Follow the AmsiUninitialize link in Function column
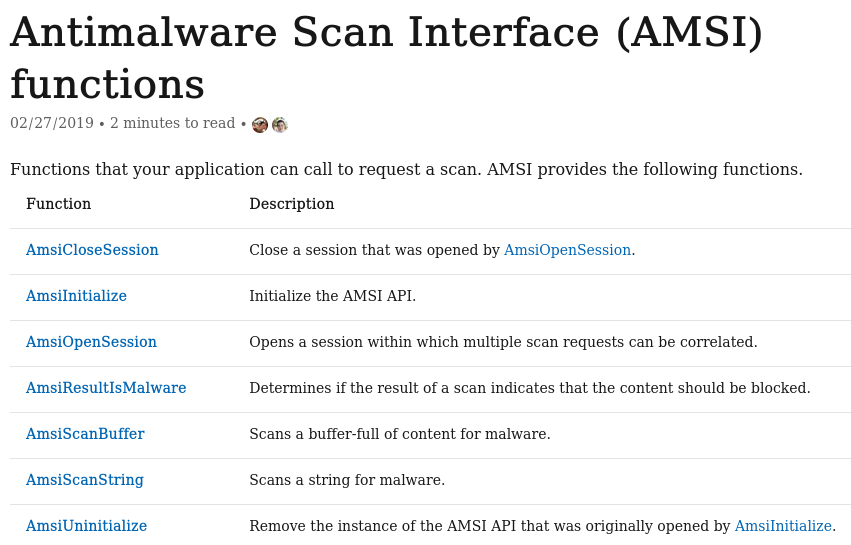This screenshot has width=851, height=545. tap(86, 526)
